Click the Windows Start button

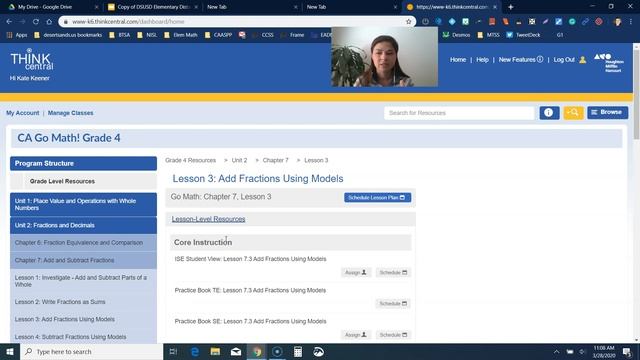(x=10, y=351)
